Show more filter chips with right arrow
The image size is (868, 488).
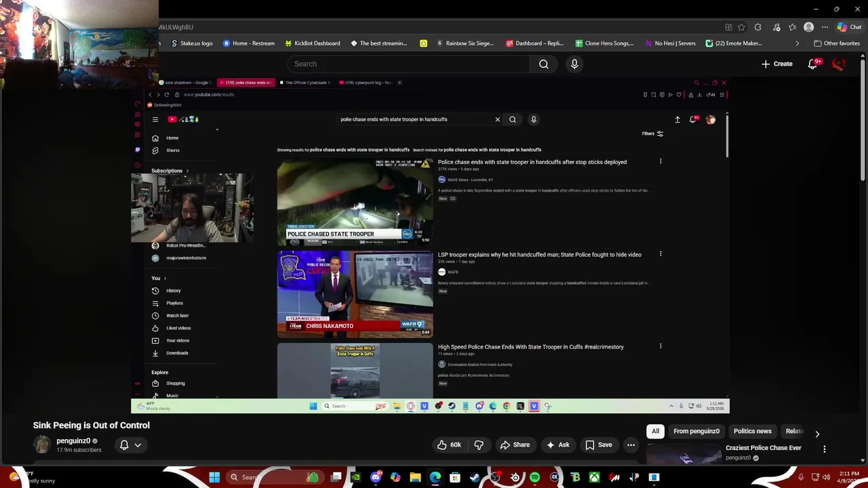pyautogui.click(x=817, y=434)
